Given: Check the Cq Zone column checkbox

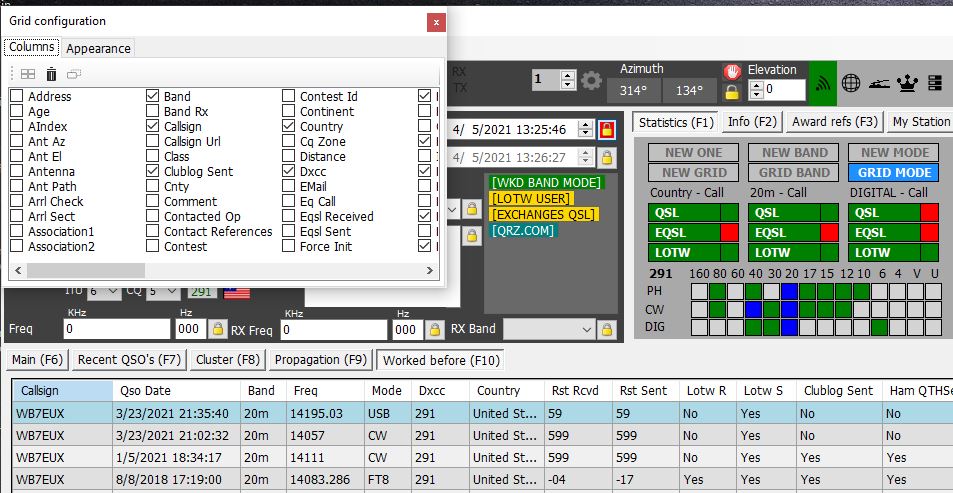Looking at the screenshot, I should coord(289,141).
